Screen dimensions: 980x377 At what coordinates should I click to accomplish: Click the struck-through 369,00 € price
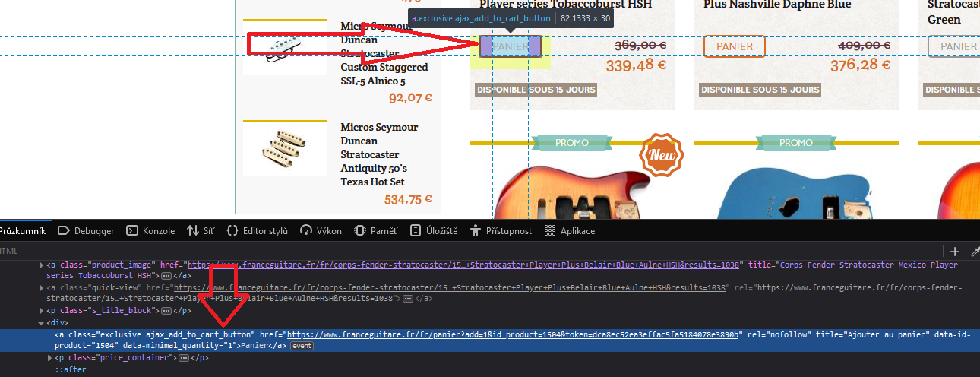coord(640,46)
